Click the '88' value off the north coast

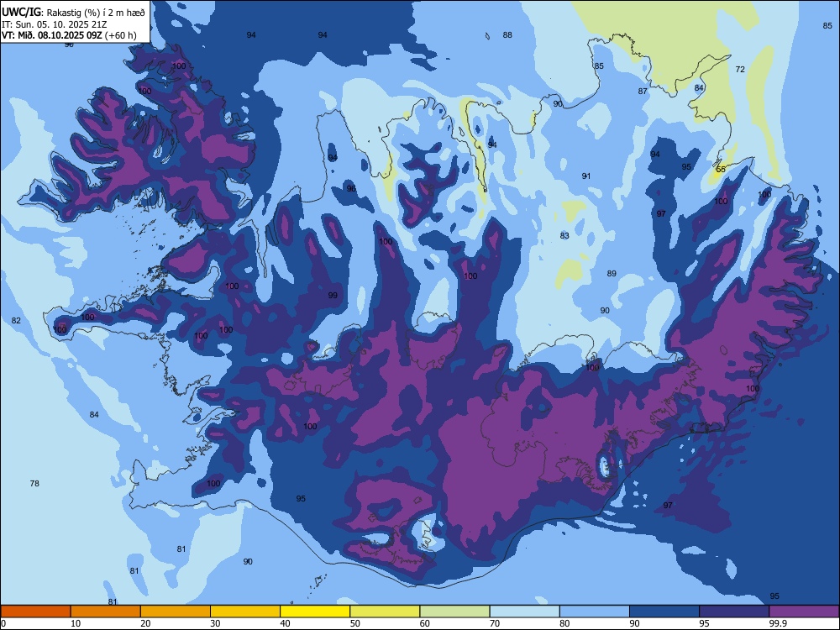(507, 35)
